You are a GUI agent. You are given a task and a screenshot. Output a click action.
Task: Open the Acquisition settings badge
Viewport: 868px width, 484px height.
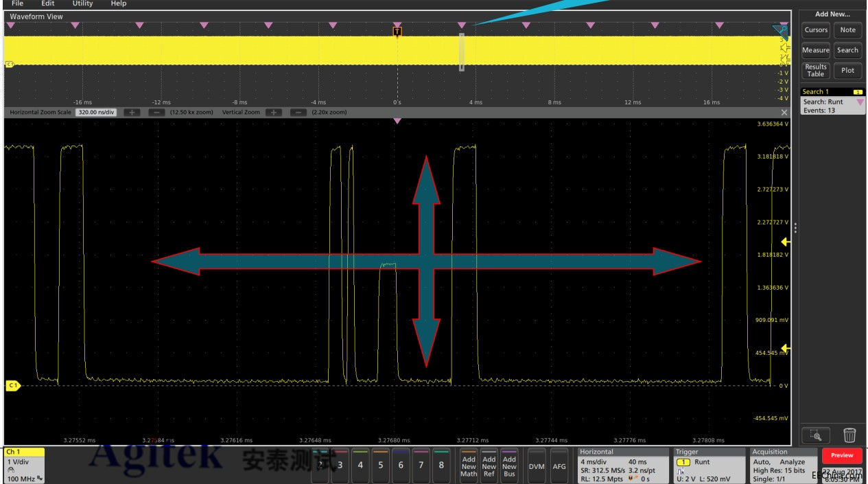pyautogui.click(x=783, y=465)
